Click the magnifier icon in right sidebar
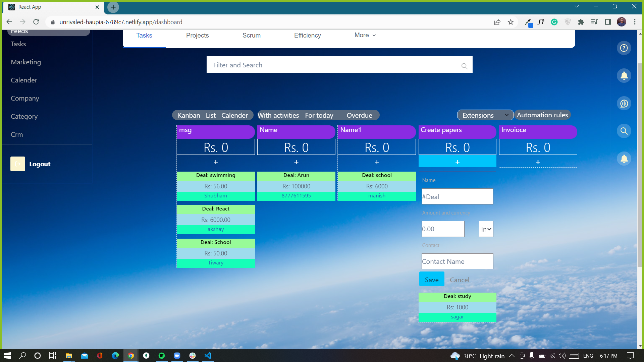 click(x=624, y=131)
